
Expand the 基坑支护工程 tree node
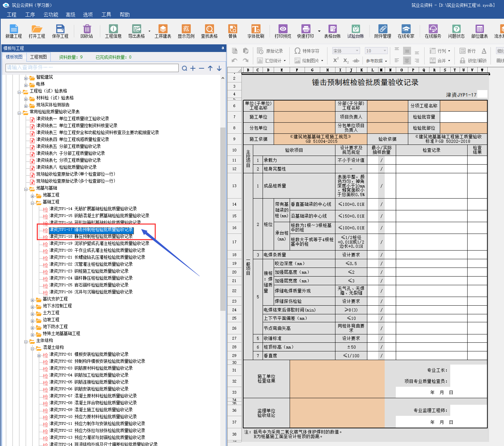[33, 300]
